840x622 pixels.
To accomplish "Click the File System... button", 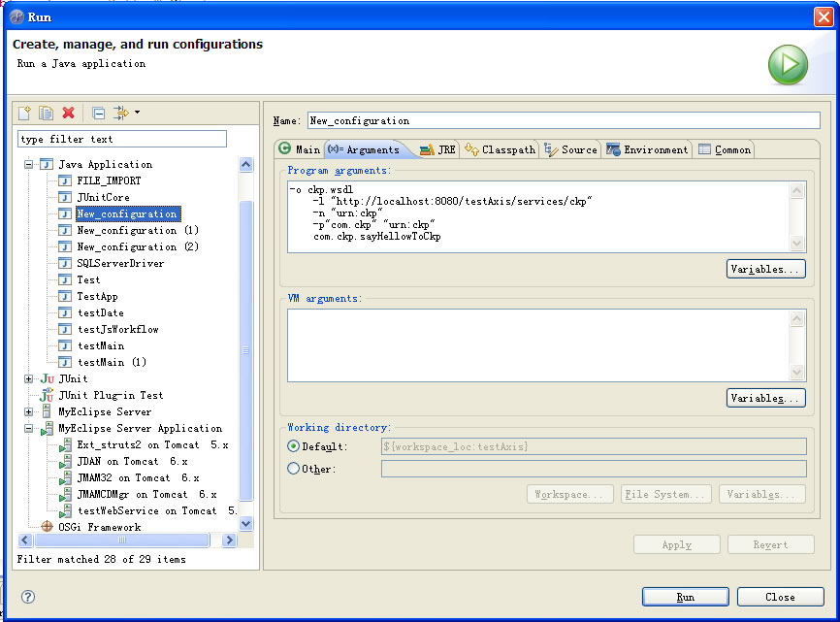I will click(x=664, y=494).
